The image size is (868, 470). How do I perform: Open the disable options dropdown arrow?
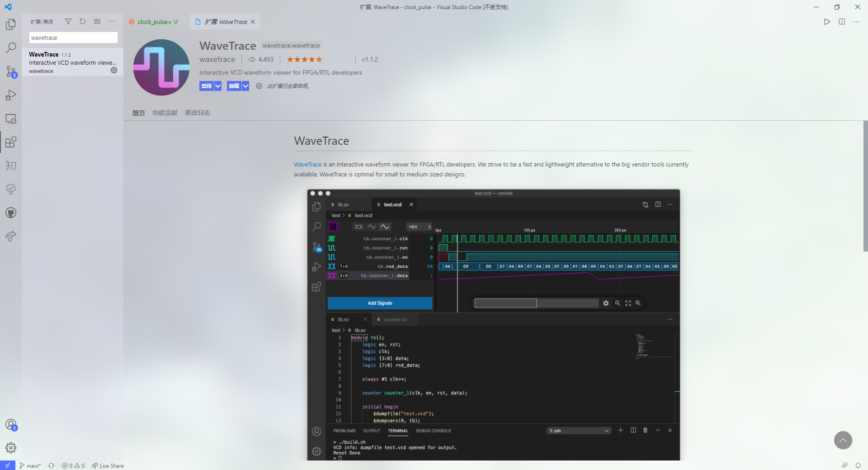[217, 86]
